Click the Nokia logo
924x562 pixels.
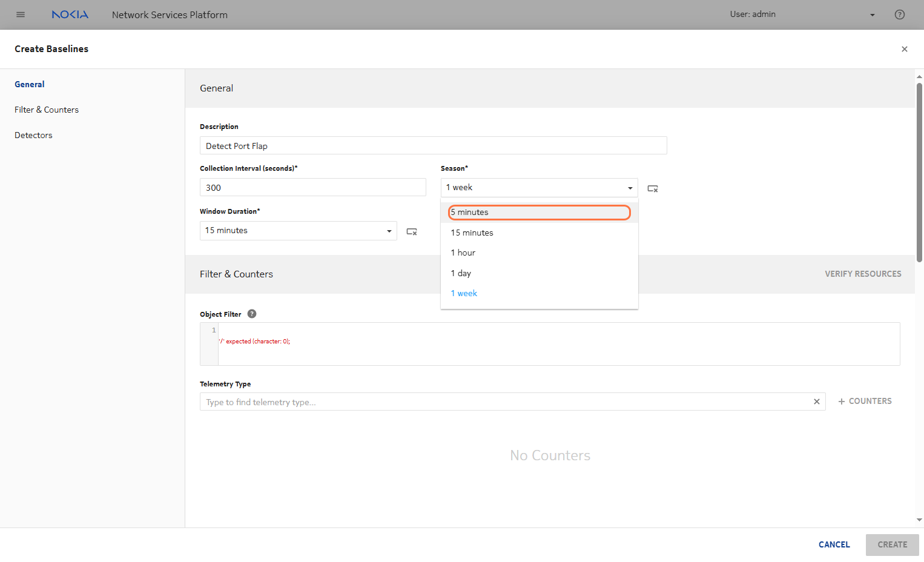[70, 15]
